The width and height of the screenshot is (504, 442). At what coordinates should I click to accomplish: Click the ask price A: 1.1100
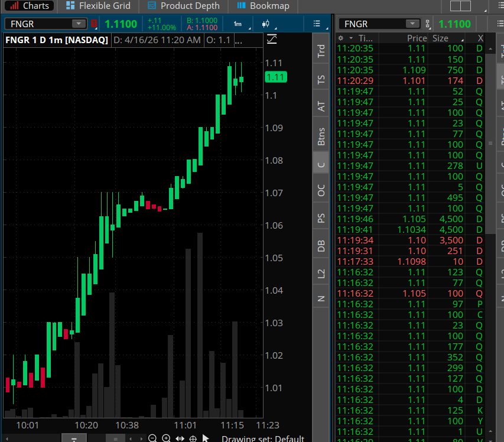pyautogui.click(x=202, y=28)
